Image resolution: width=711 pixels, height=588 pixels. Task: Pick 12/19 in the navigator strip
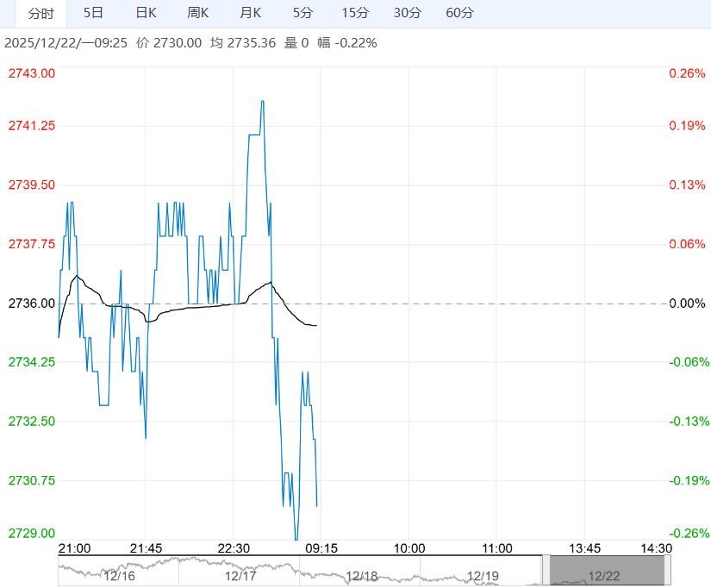click(x=482, y=576)
